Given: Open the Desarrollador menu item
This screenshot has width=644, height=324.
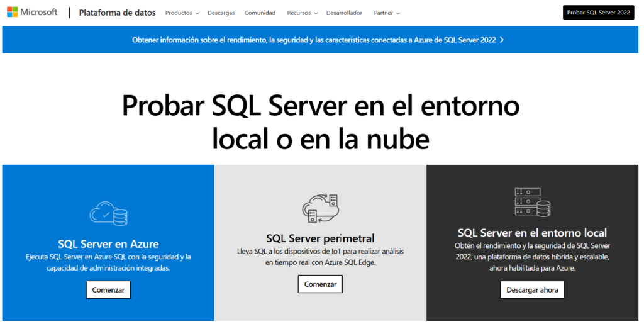Looking at the screenshot, I should pyautogui.click(x=344, y=13).
